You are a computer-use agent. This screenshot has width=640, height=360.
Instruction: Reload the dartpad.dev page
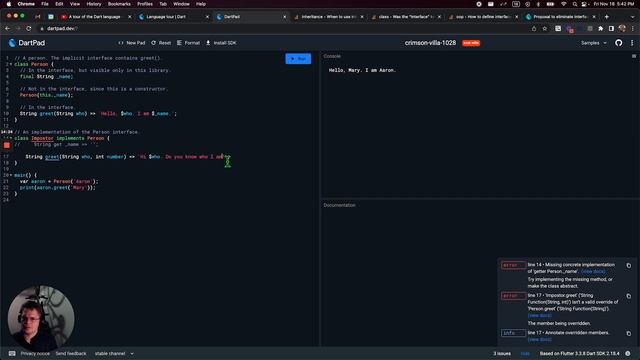(29, 29)
